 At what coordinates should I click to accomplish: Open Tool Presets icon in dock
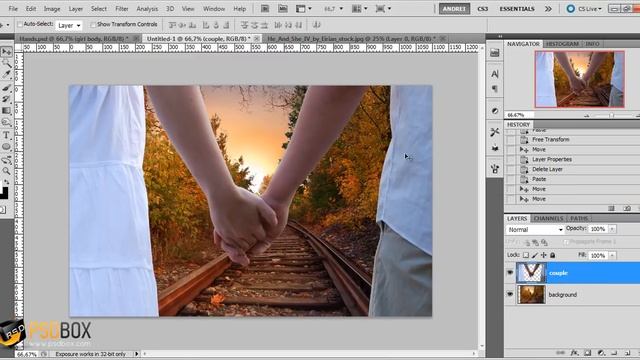point(495,132)
